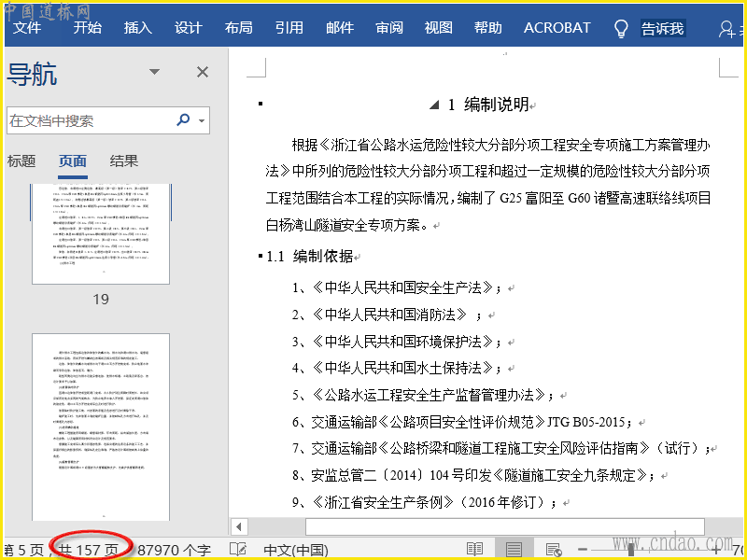Image resolution: width=747 pixels, height=560 pixels.
Task: Click the magnifier search icon
Action: point(183,120)
